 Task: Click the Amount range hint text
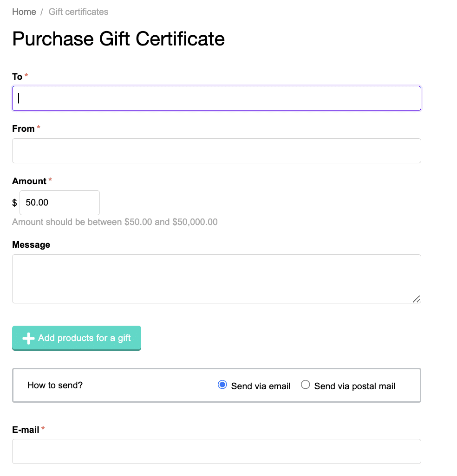click(x=115, y=222)
